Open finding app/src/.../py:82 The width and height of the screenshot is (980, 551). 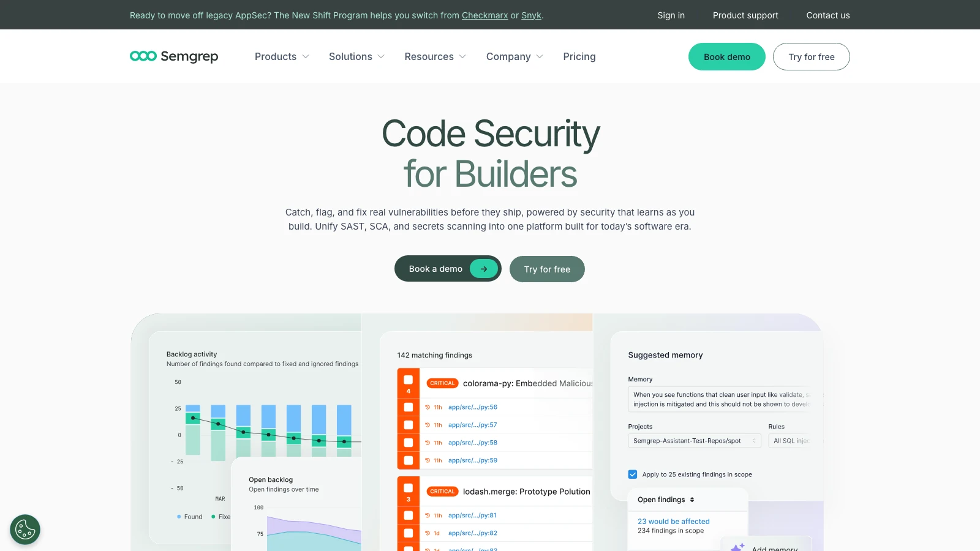point(473,533)
